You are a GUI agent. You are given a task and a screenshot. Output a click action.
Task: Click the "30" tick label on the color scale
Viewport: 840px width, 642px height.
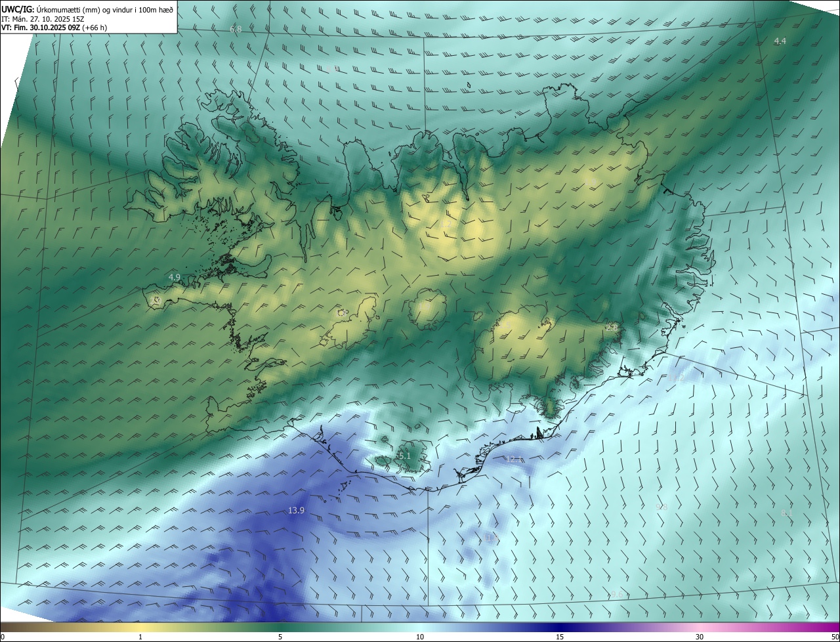click(700, 637)
